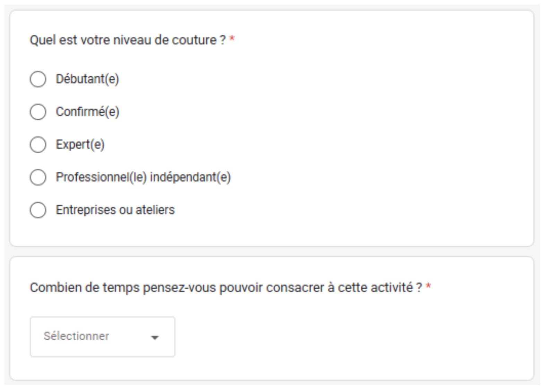
Task: Click the 'Combien de temps' question title
Action: pyautogui.click(x=225, y=288)
